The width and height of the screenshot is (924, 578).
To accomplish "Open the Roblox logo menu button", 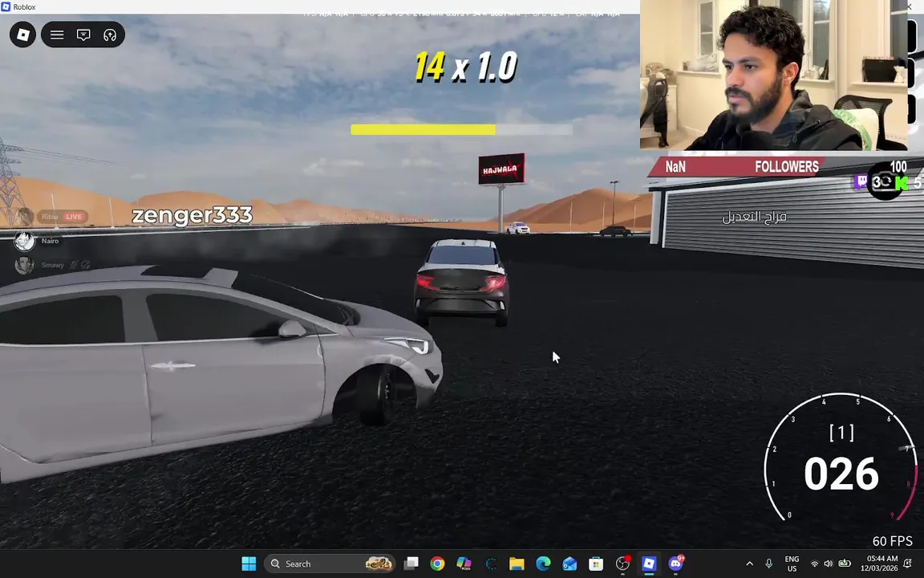I will pos(23,35).
